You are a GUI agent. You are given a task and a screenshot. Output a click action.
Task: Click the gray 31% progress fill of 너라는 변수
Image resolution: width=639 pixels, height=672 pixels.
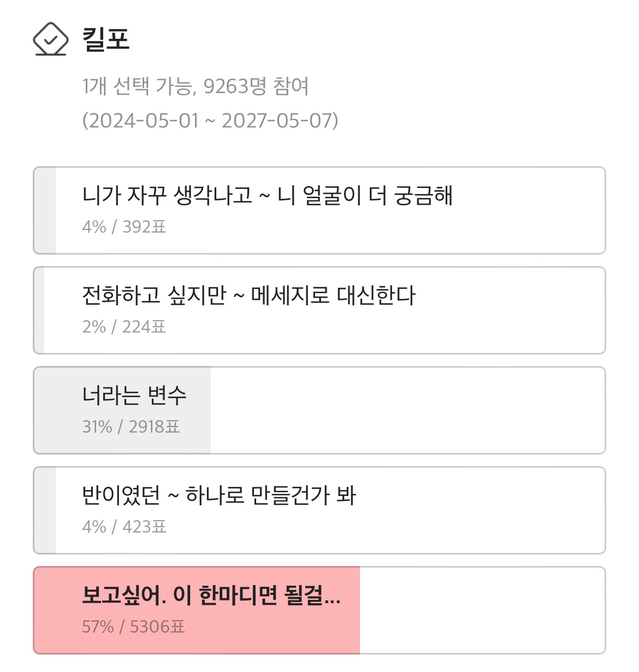click(x=122, y=410)
